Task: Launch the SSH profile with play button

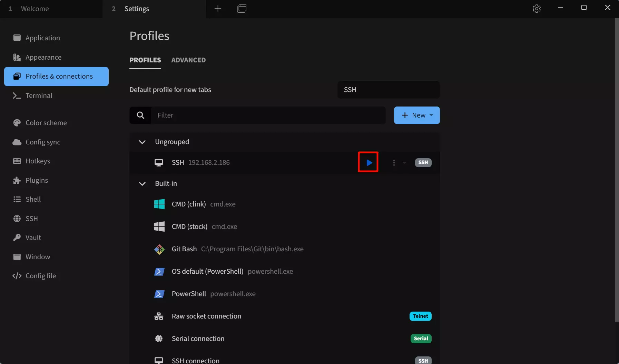Action: (369, 162)
